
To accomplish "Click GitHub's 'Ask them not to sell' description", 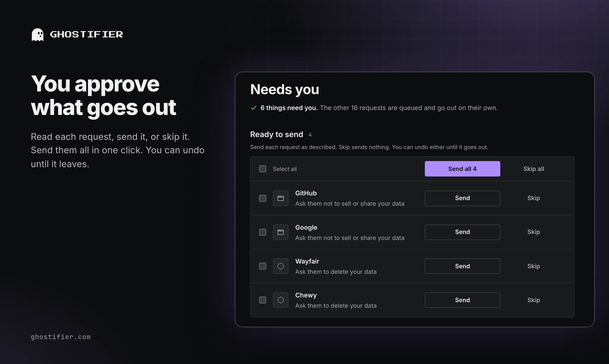I will [x=350, y=204].
